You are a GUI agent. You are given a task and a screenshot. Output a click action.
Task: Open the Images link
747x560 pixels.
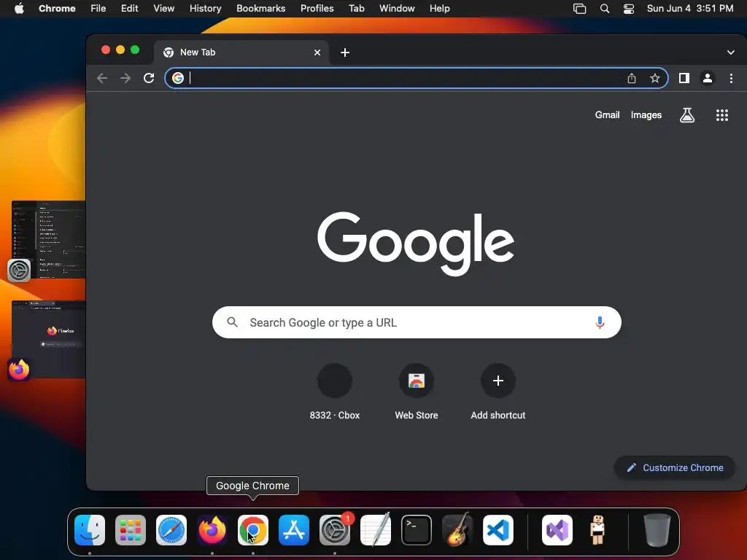(x=646, y=114)
